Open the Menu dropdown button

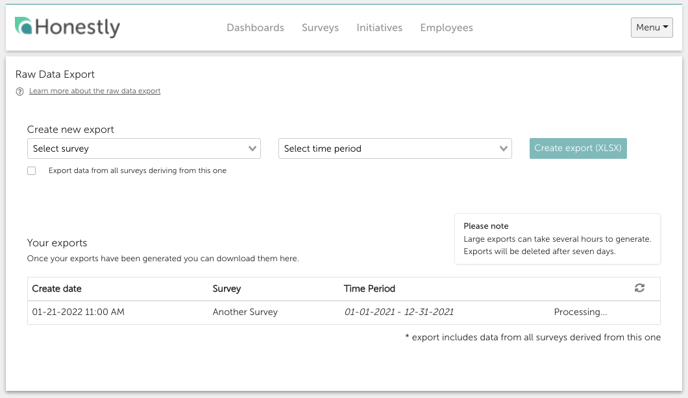[x=652, y=27]
